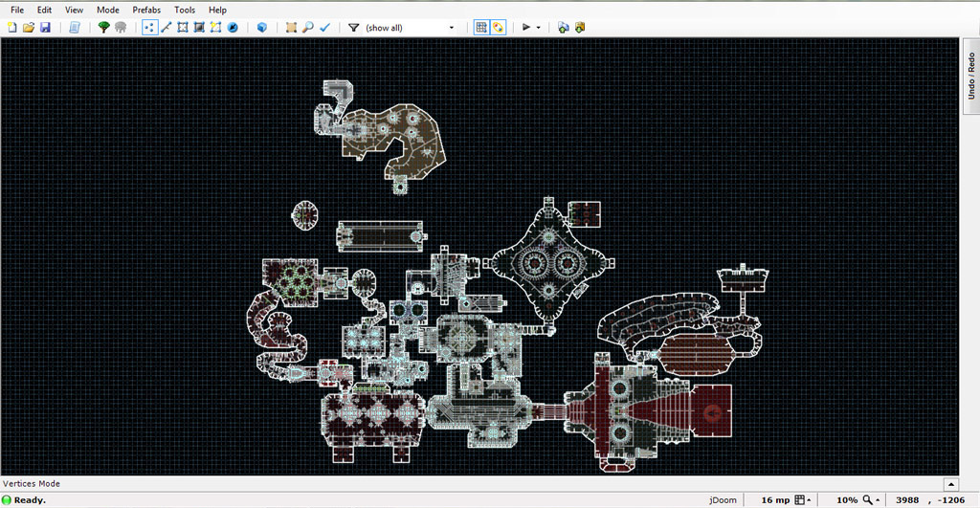980x508 pixels.
Task: Open the View menu
Action: click(x=74, y=10)
